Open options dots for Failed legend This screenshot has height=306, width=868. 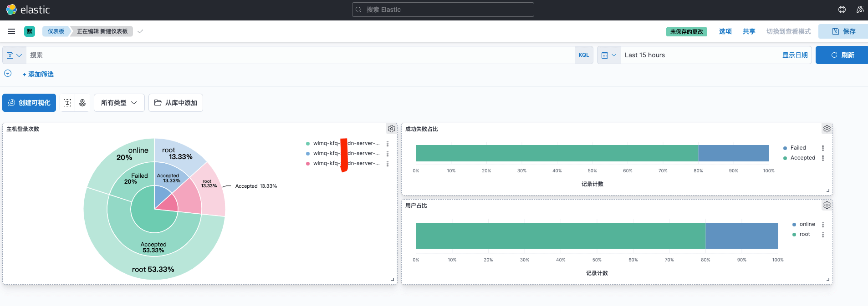(823, 148)
